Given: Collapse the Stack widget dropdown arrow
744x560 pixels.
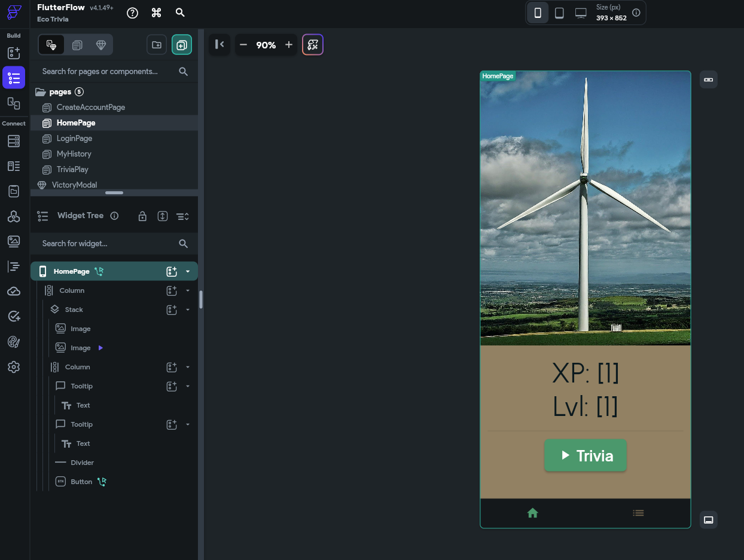Looking at the screenshot, I should tap(188, 310).
